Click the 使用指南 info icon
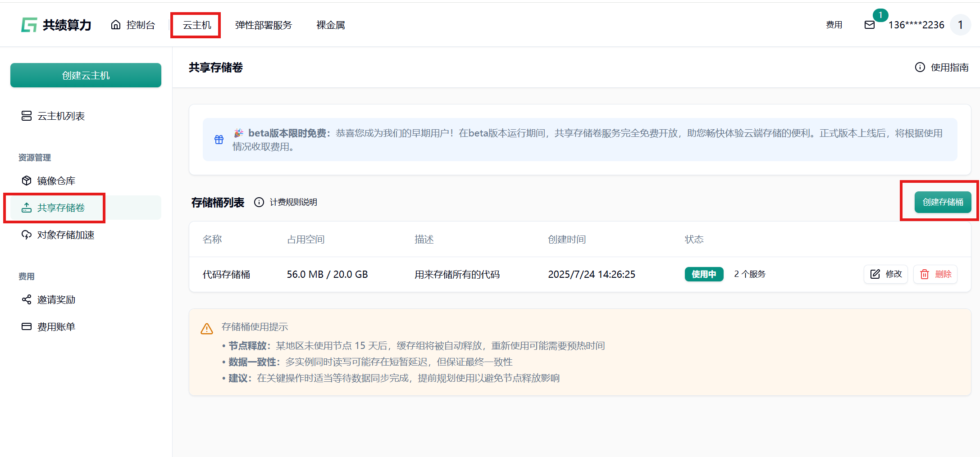The image size is (980, 457). point(920,68)
